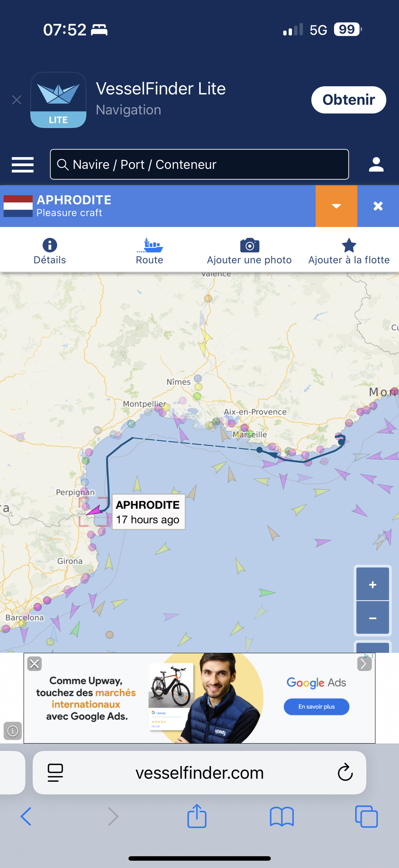This screenshot has height=868, width=399.
Task: Add APHRODITE to fleet via star icon
Action: click(349, 245)
